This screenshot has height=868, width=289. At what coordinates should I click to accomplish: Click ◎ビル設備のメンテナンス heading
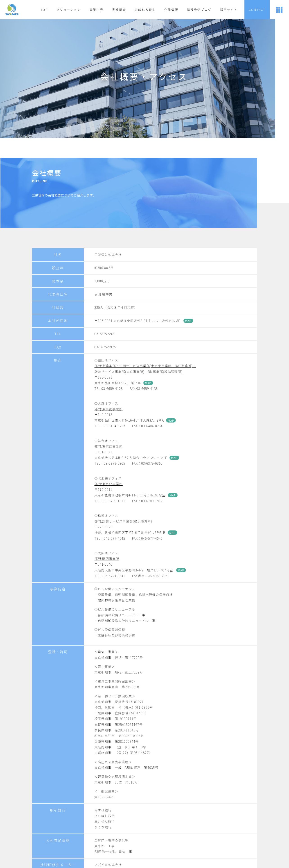pos(115,589)
